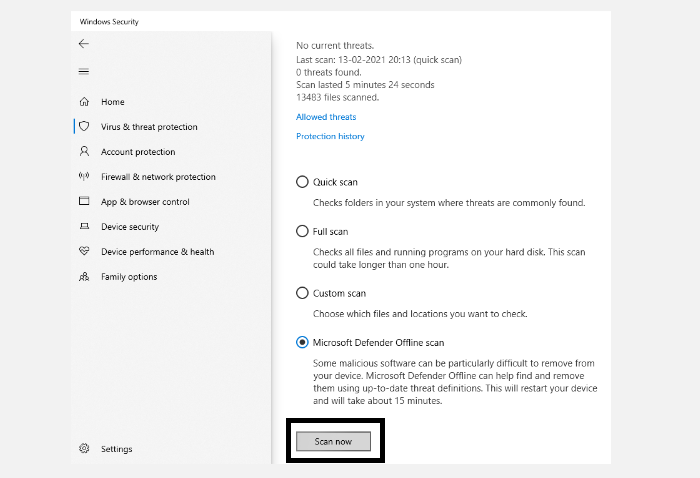Switch to App & browser control

click(x=145, y=202)
